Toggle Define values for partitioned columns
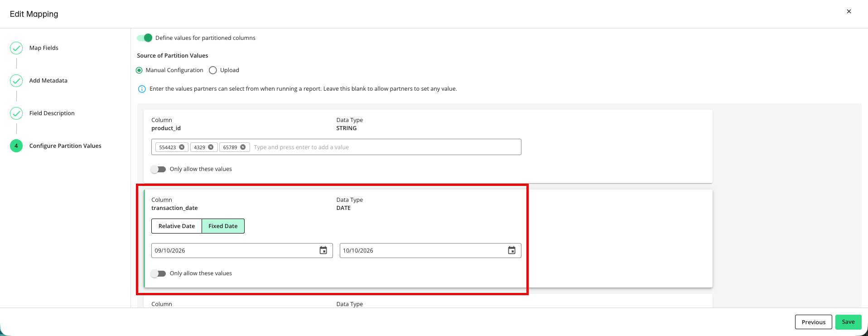Image resolution: width=868 pixels, height=336 pixels. coord(145,38)
